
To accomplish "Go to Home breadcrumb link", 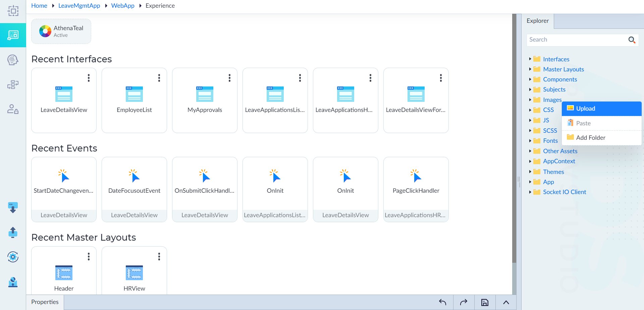I will click(39, 6).
